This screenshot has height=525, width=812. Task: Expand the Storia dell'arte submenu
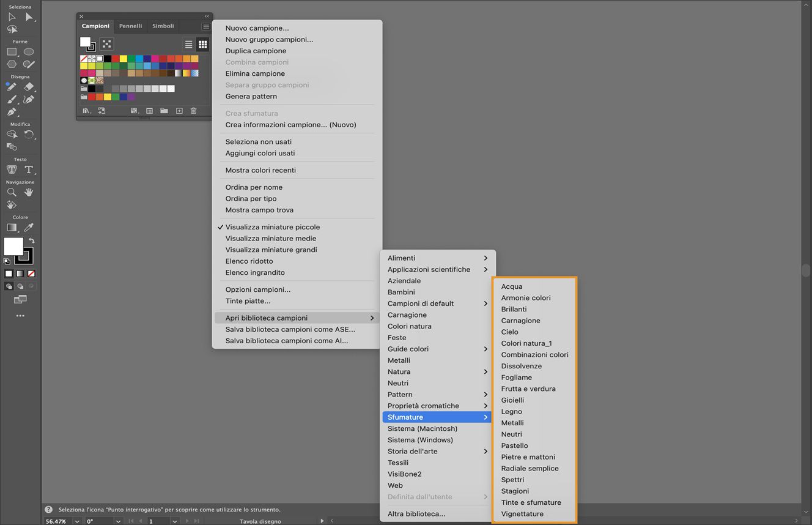(438, 452)
